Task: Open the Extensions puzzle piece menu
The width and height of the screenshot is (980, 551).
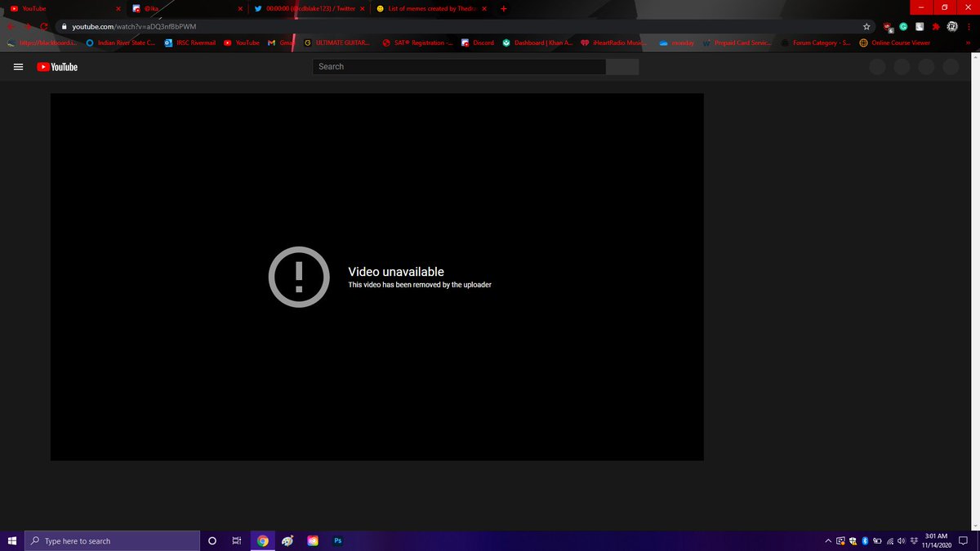Action: click(935, 26)
